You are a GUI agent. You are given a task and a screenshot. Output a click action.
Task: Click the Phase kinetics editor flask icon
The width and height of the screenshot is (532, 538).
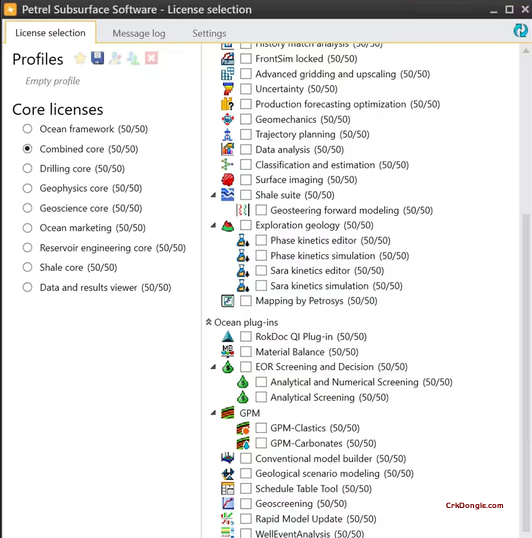tap(243, 240)
